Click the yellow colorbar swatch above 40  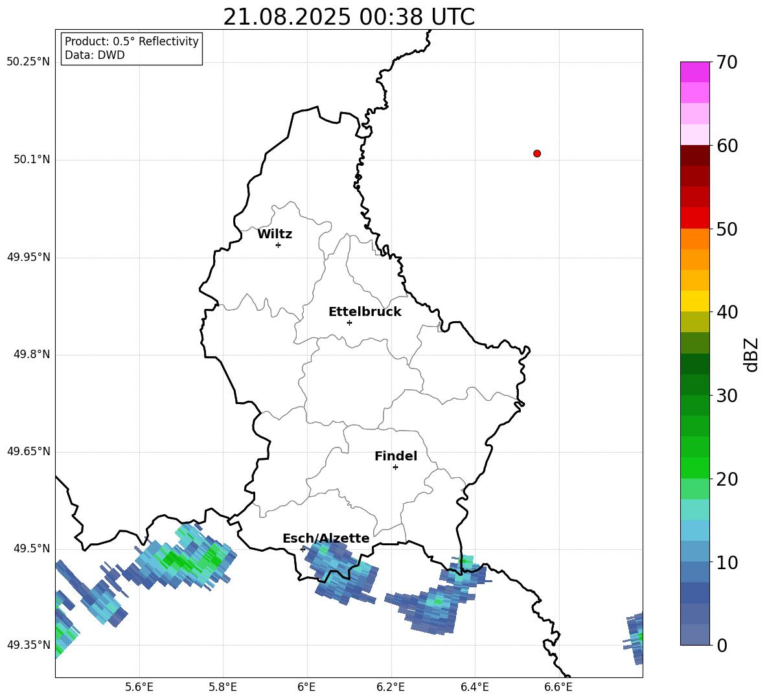point(694,302)
